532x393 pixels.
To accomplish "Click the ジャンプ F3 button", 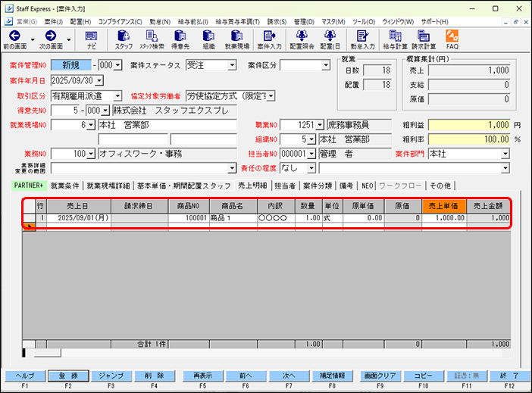I will pos(111,376).
